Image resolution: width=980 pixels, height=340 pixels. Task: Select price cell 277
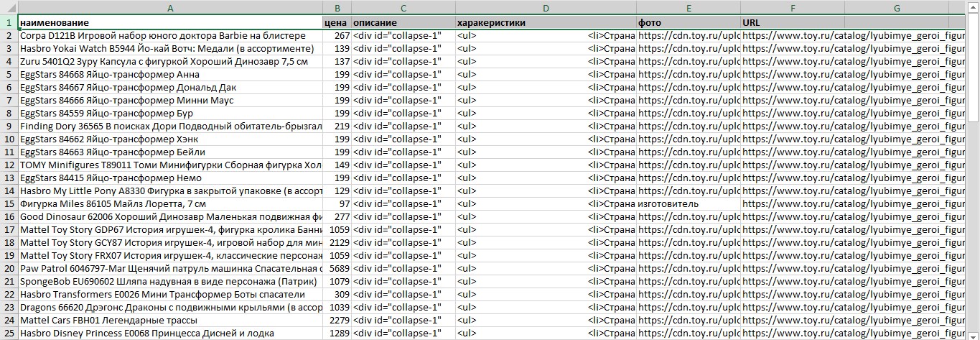point(337,216)
